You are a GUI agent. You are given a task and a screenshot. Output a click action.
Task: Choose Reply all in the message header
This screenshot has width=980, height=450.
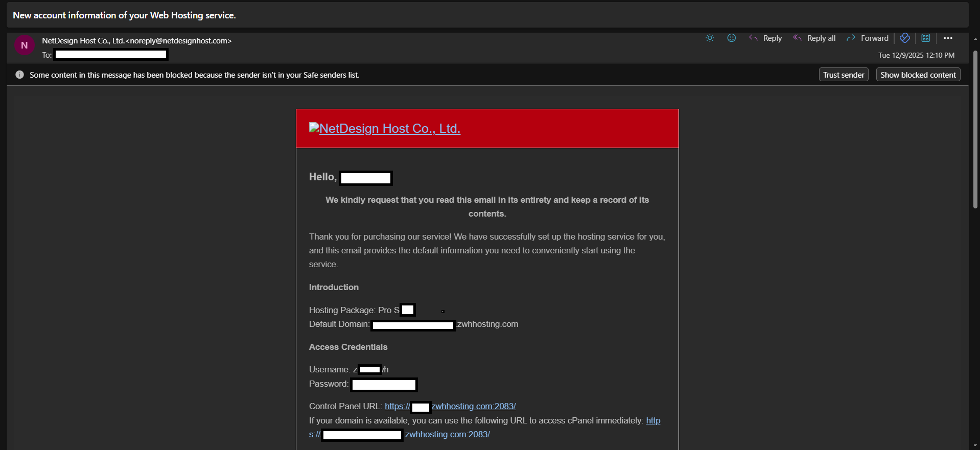tap(814, 38)
